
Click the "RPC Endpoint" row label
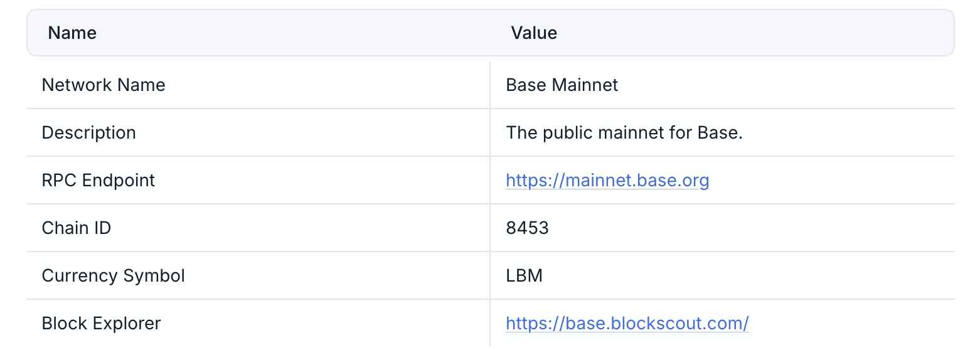click(98, 181)
